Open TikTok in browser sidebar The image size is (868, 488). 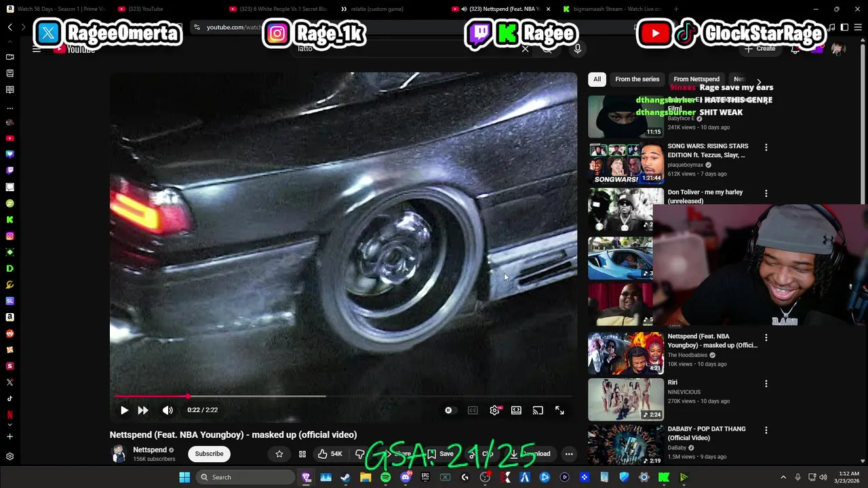pyautogui.click(x=9, y=399)
